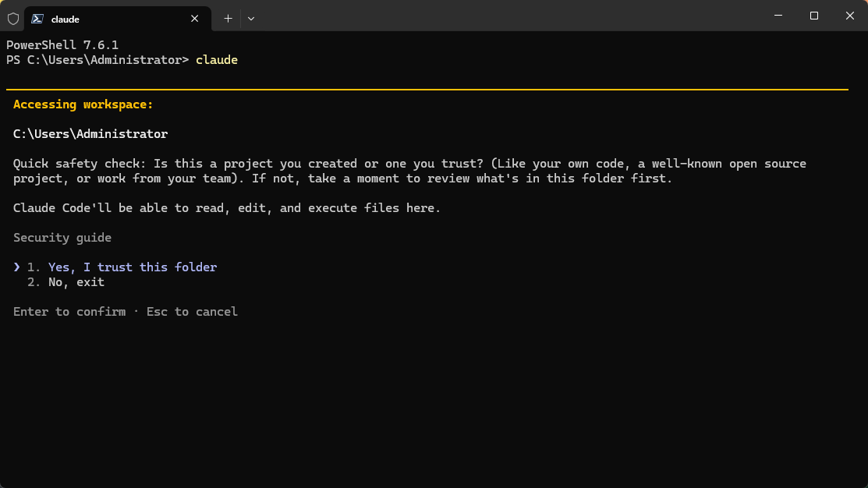Click the X icon on the claude tab
868x488 pixels.
194,19
